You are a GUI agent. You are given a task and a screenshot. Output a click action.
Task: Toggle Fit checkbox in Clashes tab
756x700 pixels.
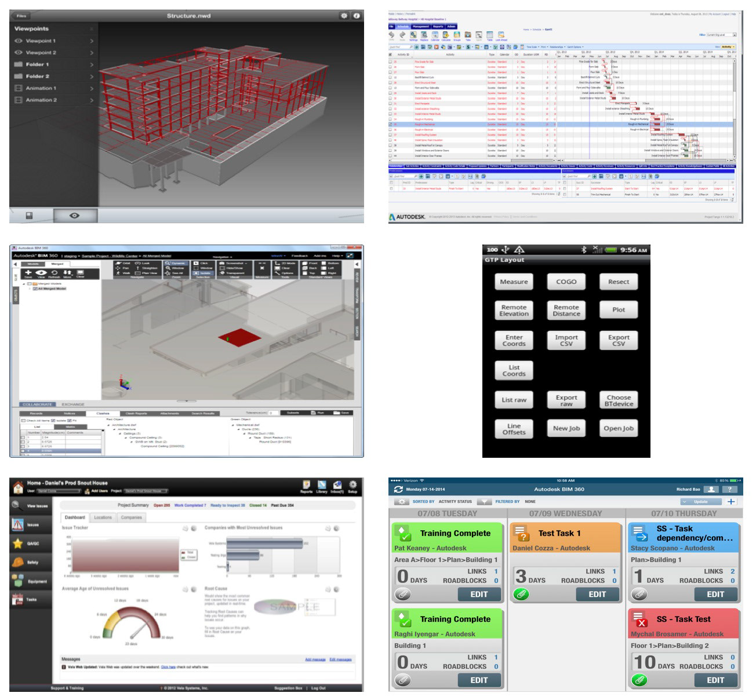click(x=68, y=421)
